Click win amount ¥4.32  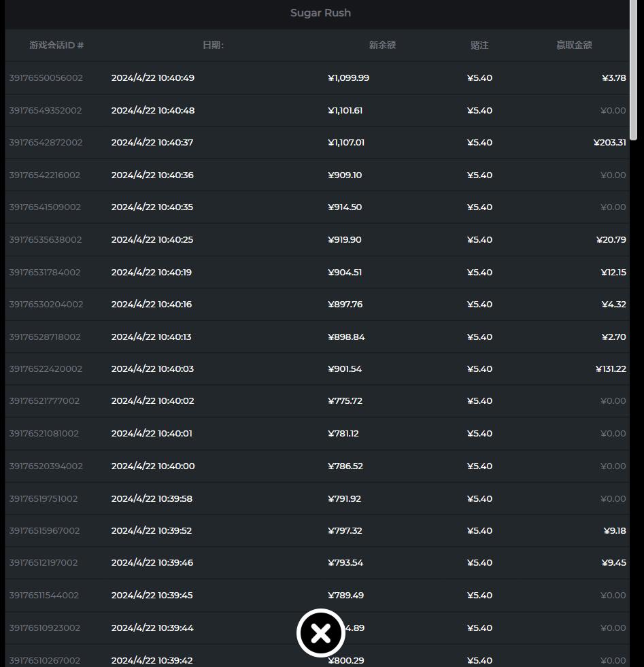tap(614, 304)
